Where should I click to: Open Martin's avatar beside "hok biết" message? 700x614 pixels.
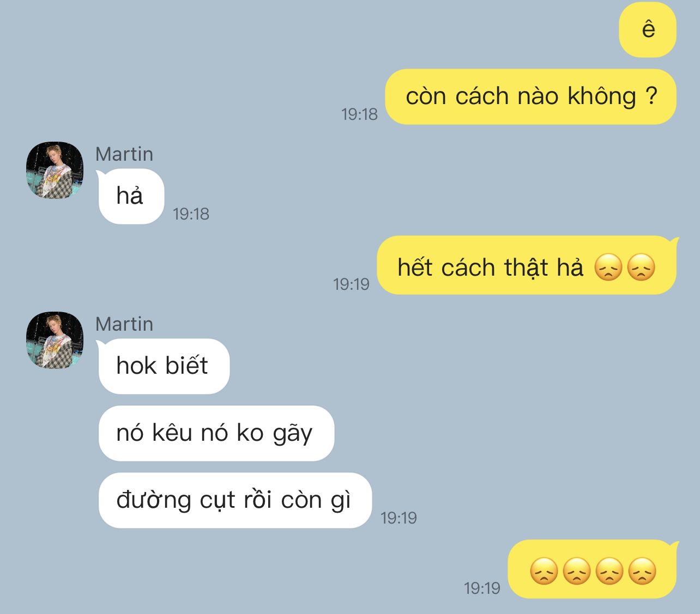coord(55,340)
